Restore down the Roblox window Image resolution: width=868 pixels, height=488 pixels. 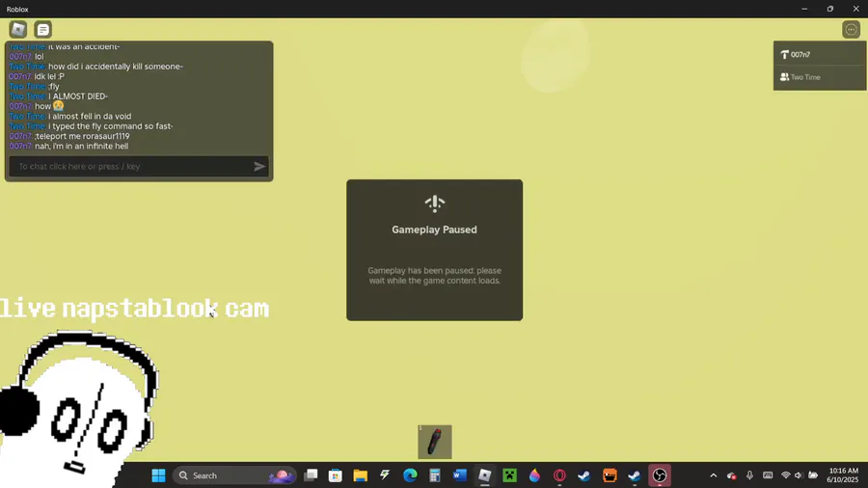[x=829, y=9]
